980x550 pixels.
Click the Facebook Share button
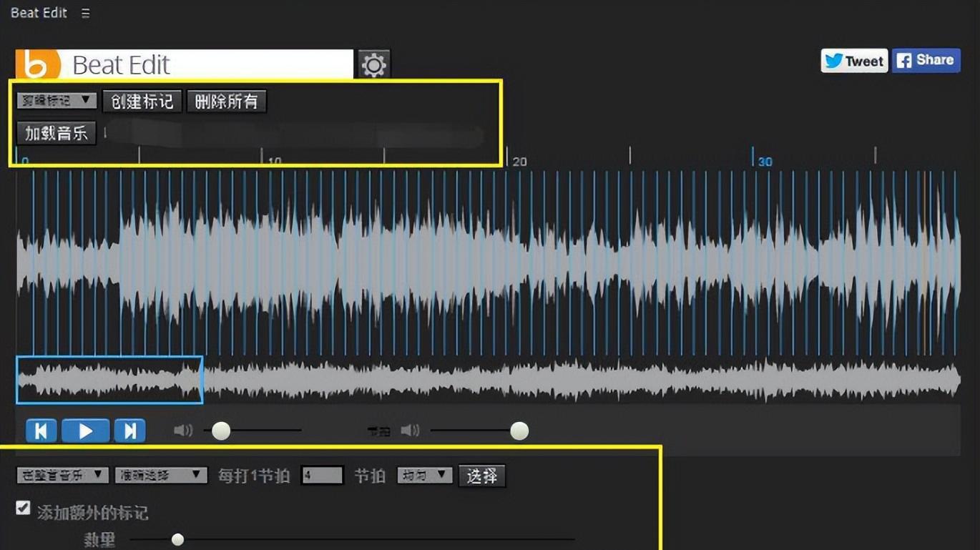pyautogui.click(x=926, y=61)
